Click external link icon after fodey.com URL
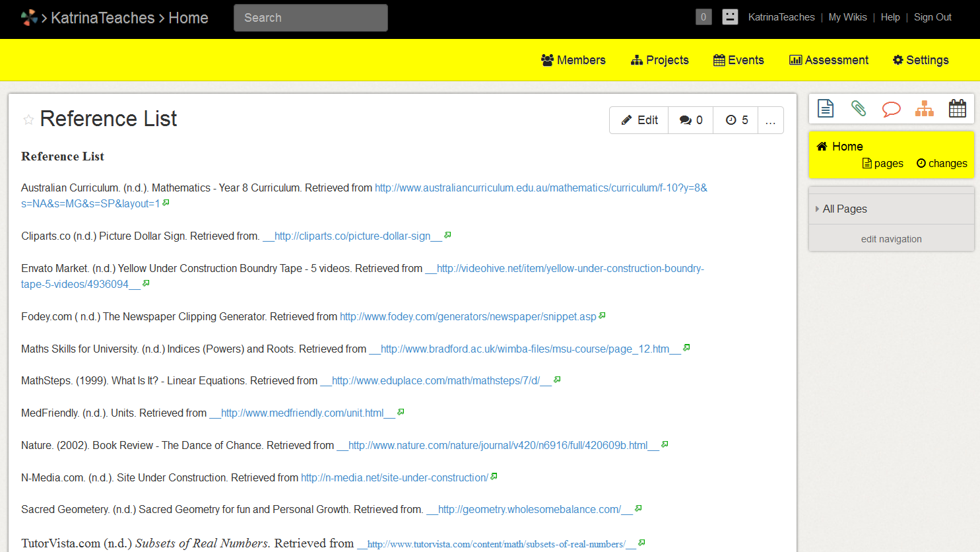Screen dimensions: 980x552 click(x=602, y=316)
